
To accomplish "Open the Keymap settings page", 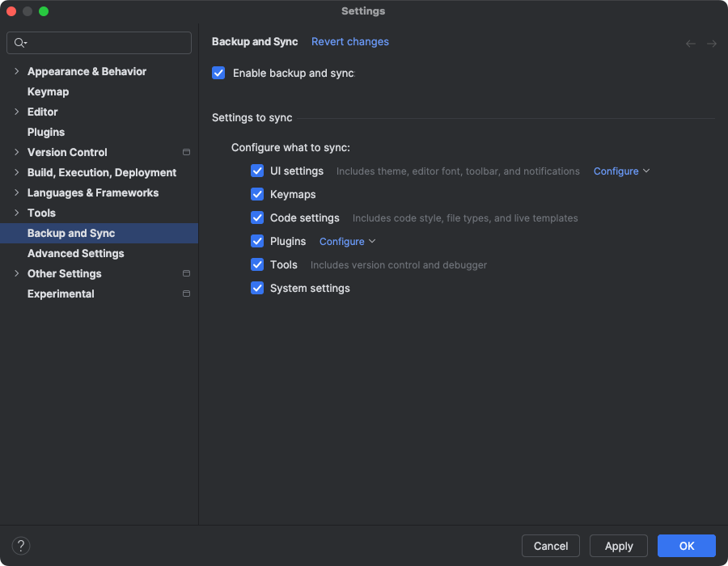I will pyautogui.click(x=48, y=91).
